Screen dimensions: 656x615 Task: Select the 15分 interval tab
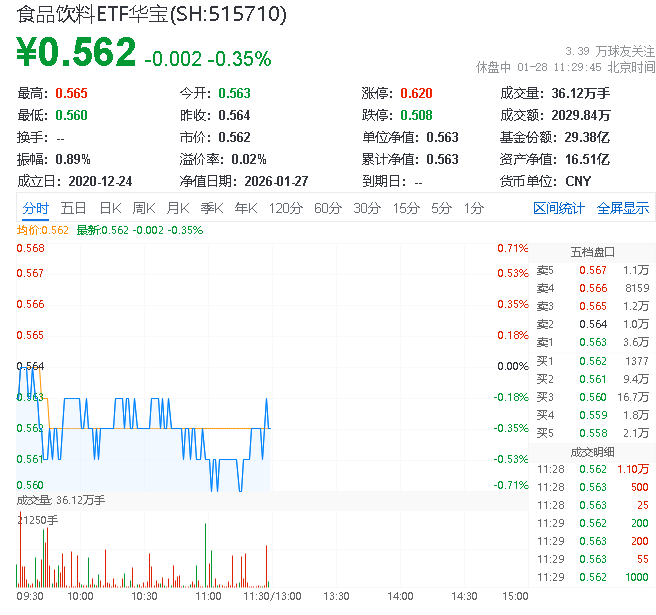point(406,208)
